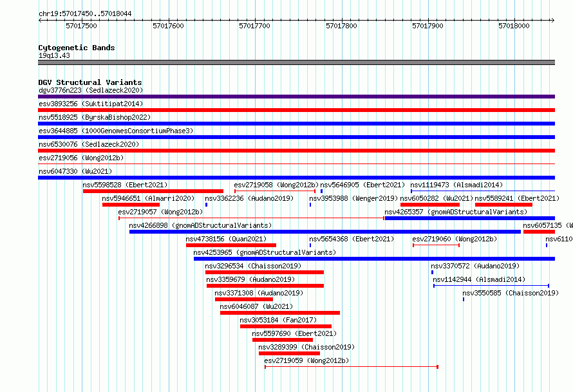Screen dimensions: 573x392
Task: Select the nsv3053184 (Fan2017) label
Action: [278, 320]
